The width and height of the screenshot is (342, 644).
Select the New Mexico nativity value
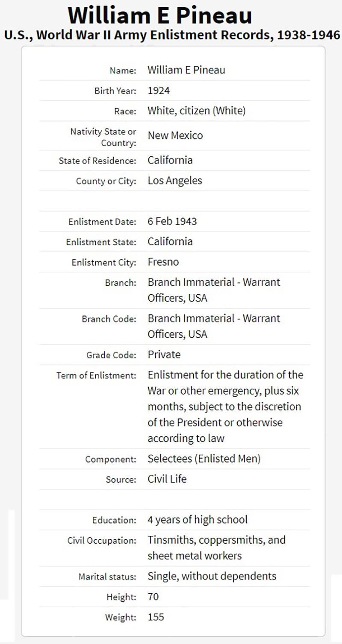pyautogui.click(x=175, y=135)
